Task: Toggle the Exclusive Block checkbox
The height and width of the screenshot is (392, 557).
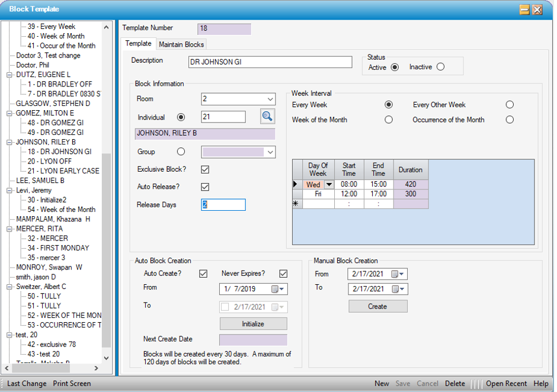Action: pyautogui.click(x=205, y=169)
